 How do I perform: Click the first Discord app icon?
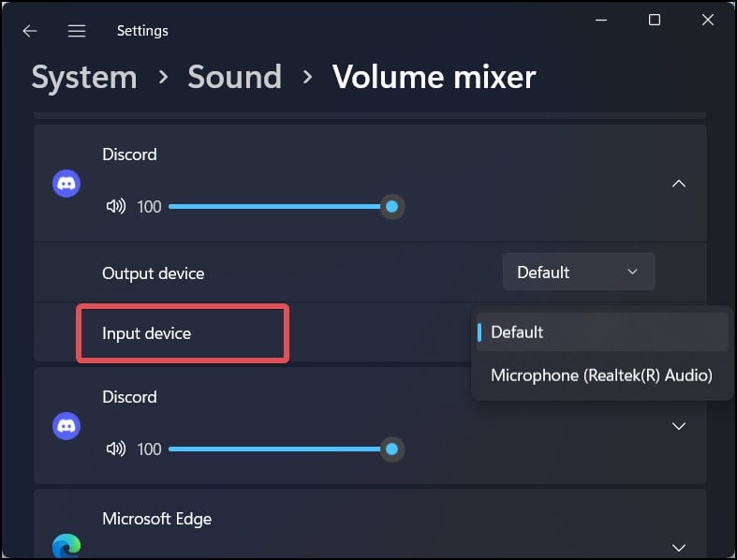(x=66, y=184)
